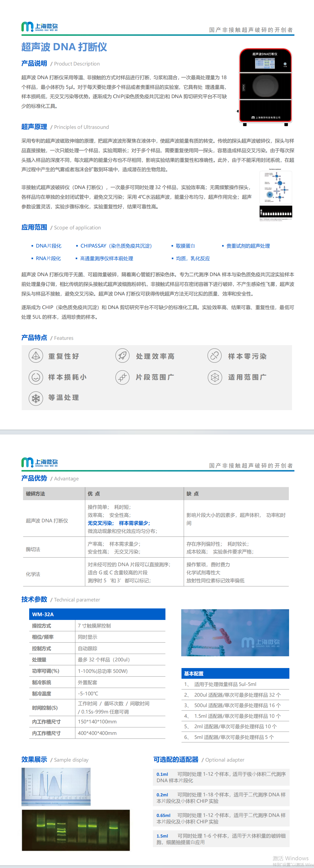Select the DNA片段化 application item
Image resolution: width=314 pixels, height=868 pixels.
[x=48, y=246]
